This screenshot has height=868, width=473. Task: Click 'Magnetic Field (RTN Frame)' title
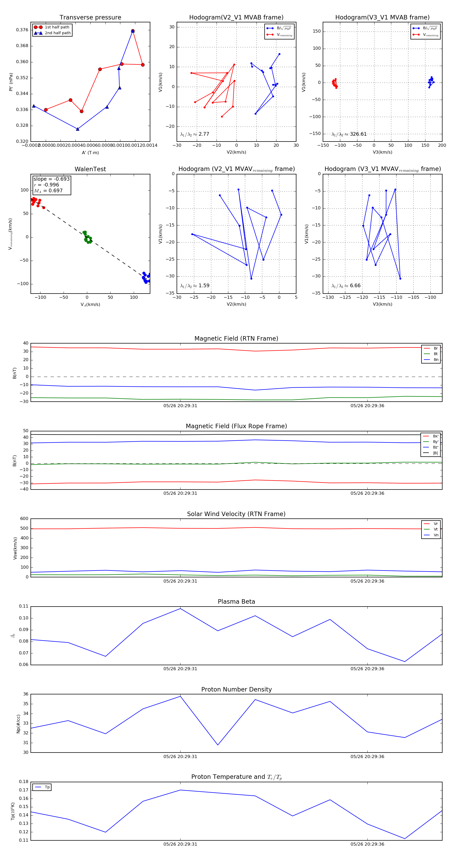(x=236, y=339)
